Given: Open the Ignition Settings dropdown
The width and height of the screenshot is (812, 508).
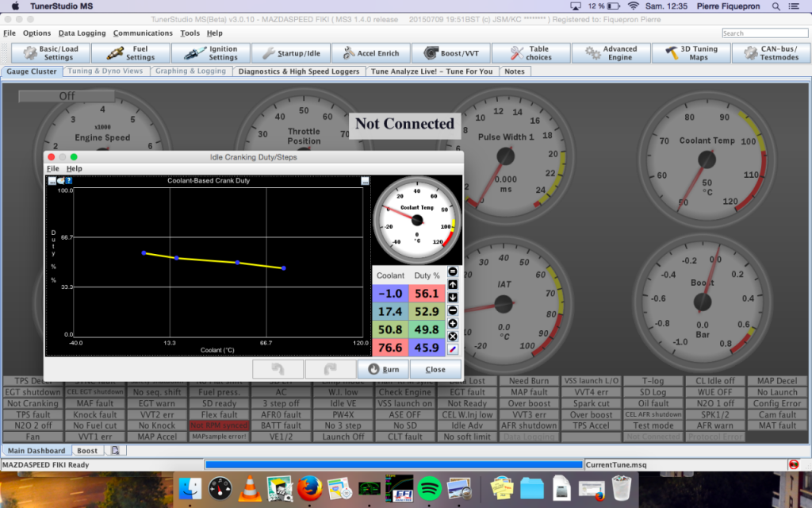Looking at the screenshot, I should click(x=211, y=53).
